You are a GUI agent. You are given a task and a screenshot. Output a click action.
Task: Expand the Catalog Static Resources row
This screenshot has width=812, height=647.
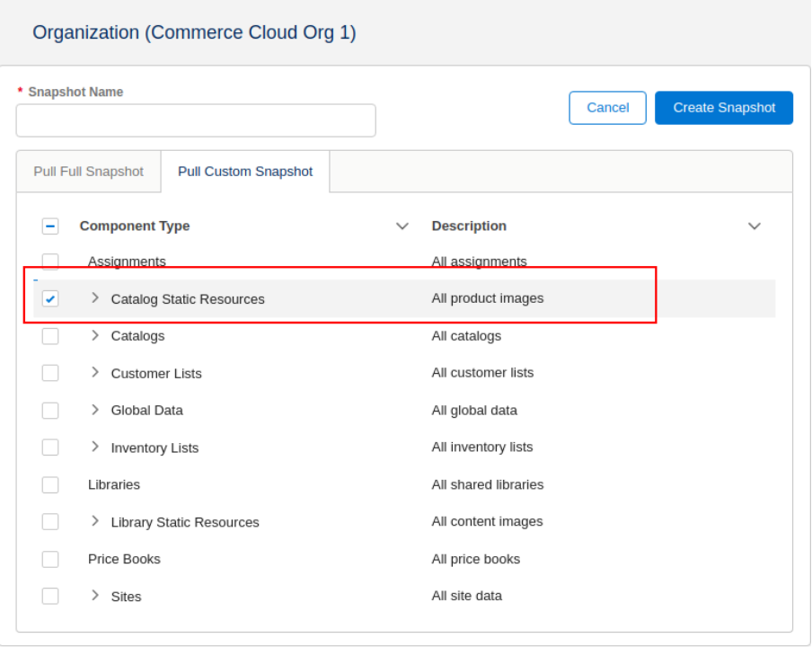95,297
